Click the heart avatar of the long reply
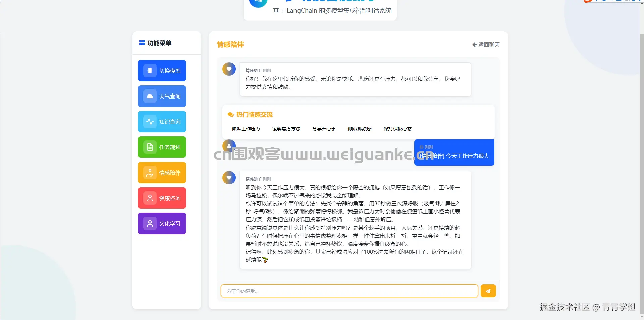The image size is (644, 320). (229, 178)
